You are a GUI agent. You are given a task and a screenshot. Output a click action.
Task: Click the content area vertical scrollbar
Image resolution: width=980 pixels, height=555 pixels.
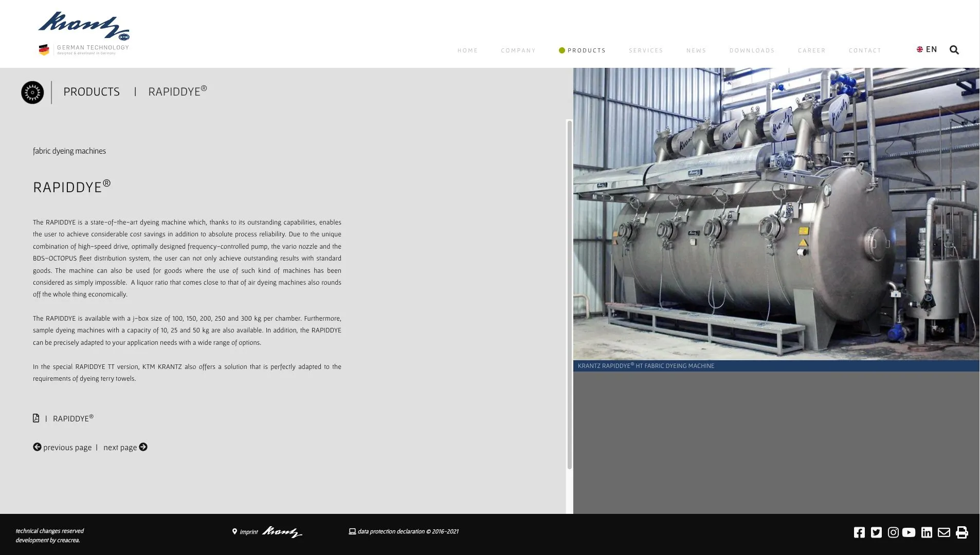[x=569, y=295]
